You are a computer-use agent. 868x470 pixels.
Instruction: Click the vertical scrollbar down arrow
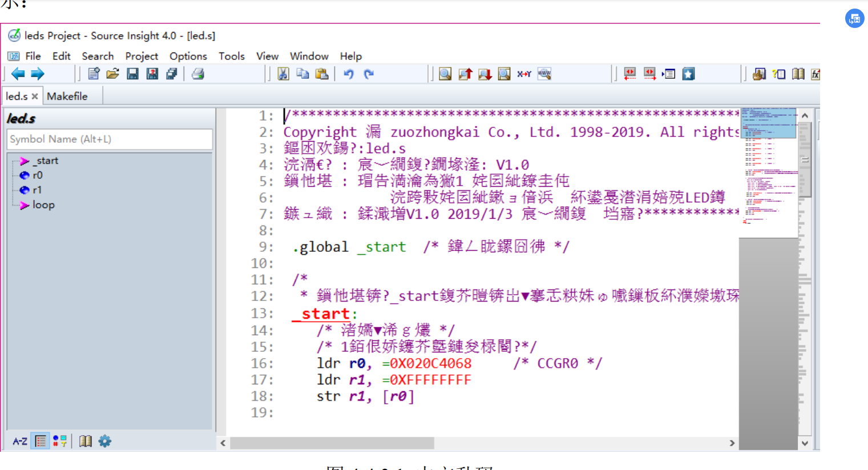tap(805, 443)
